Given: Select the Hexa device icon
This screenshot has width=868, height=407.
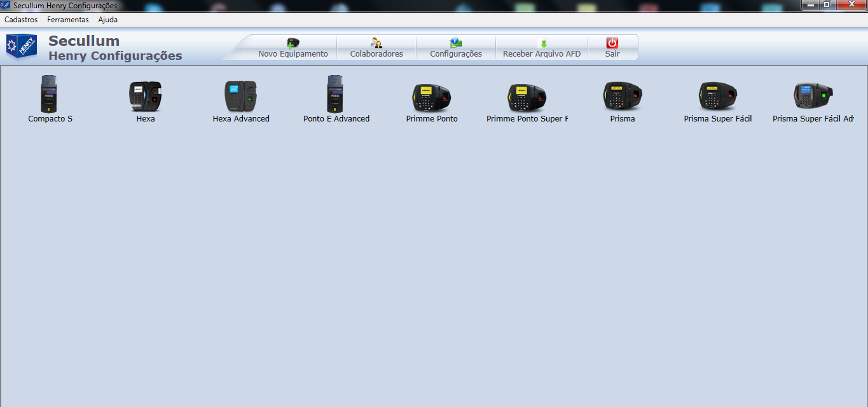Looking at the screenshot, I should [x=146, y=96].
